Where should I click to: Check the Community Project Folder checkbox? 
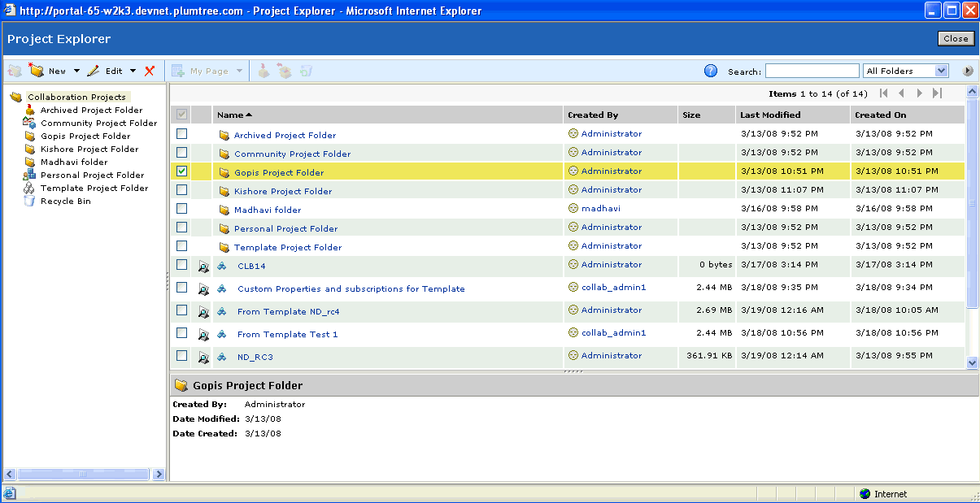pyautogui.click(x=182, y=152)
